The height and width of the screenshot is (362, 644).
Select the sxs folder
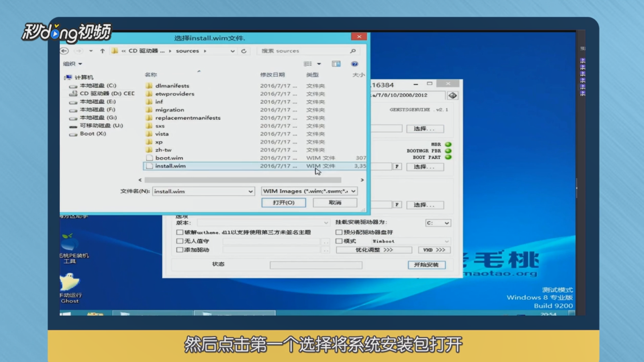(160, 126)
